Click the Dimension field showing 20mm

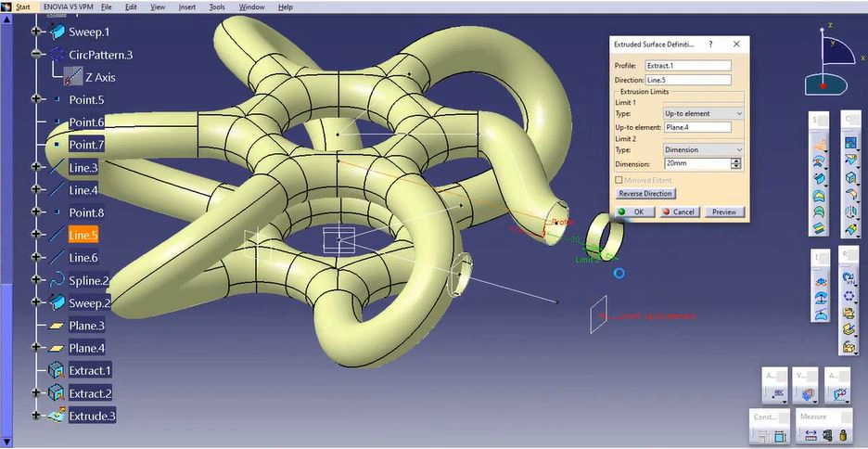[x=697, y=164]
